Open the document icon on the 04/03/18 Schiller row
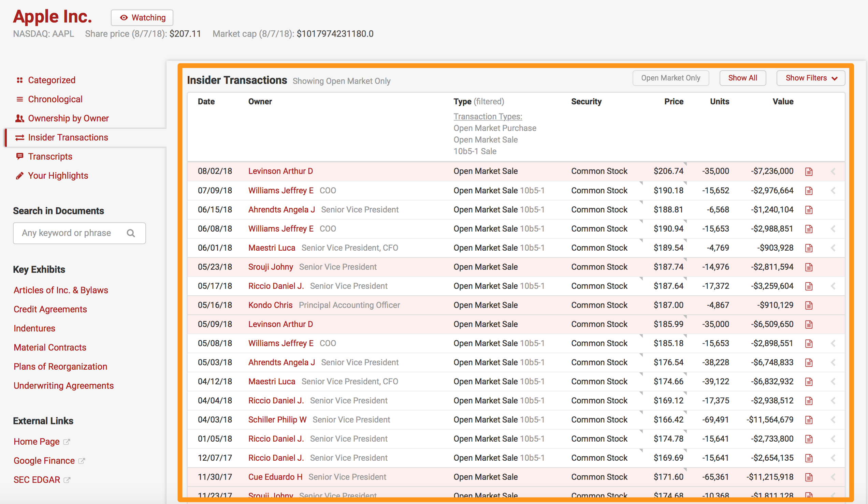 (x=809, y=420)
